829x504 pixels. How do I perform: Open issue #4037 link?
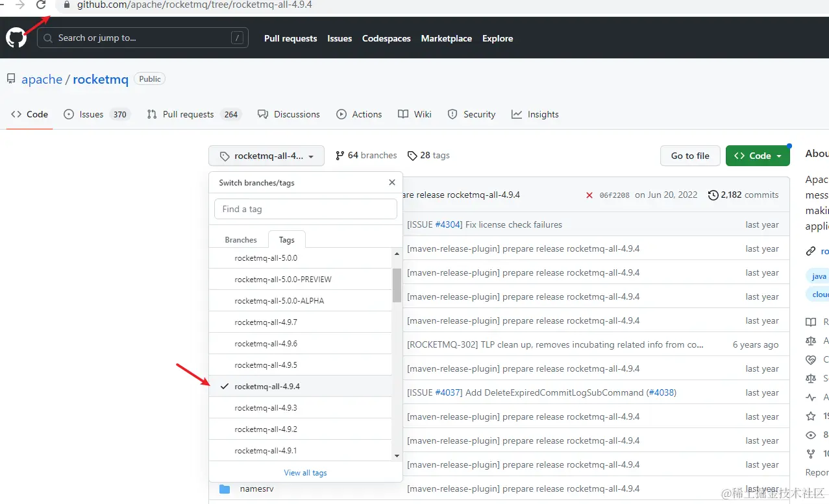[448, 392]
